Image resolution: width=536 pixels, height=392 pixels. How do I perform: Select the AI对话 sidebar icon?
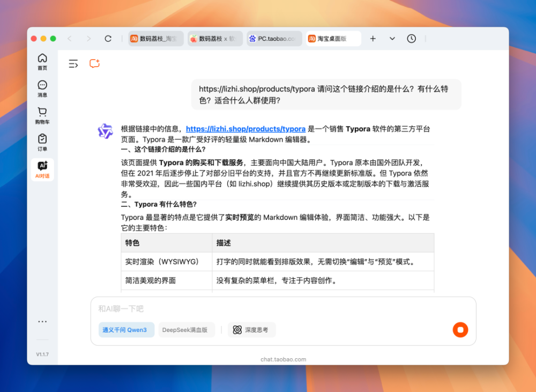pyautogui.click(x=42, y=169)
